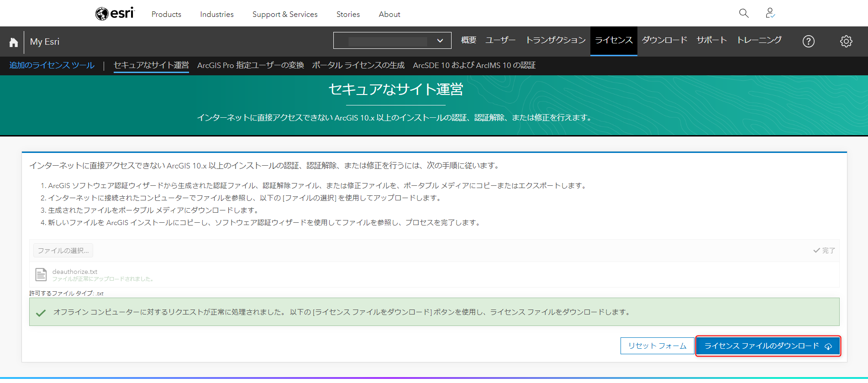Click the Esri globe logo
868x383 pixels.
coord(115,14)
